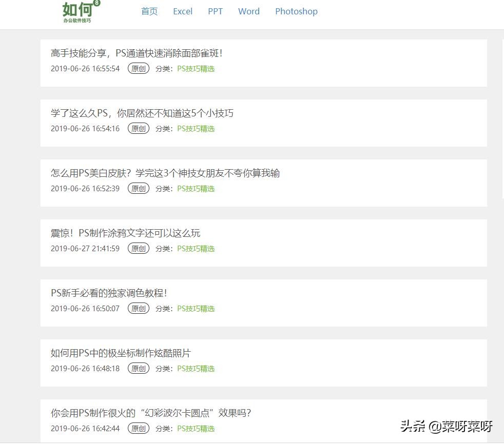Click the 原创 badge beside the PS调色教程 post
This screenshot has height=444, width=504.
point(138,308)
